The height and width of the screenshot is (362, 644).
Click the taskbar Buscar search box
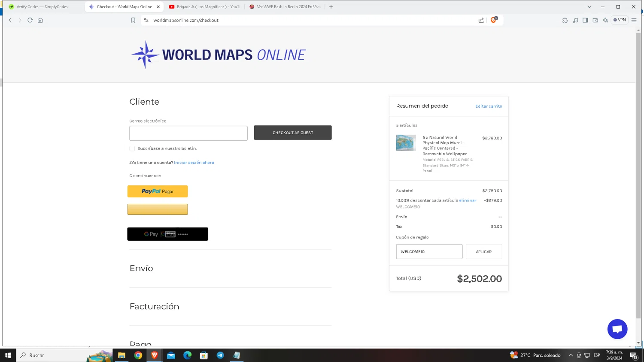64,355
